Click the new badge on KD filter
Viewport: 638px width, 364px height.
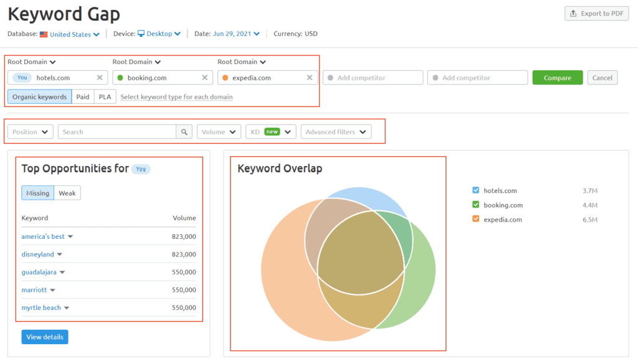tap(272, 132)
